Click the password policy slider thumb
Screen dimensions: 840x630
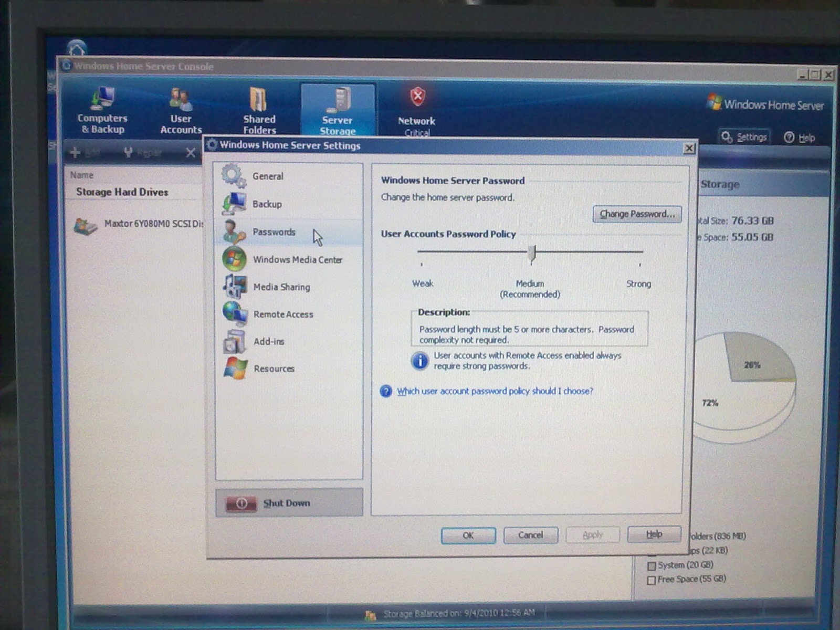click(x=532, y=253)
